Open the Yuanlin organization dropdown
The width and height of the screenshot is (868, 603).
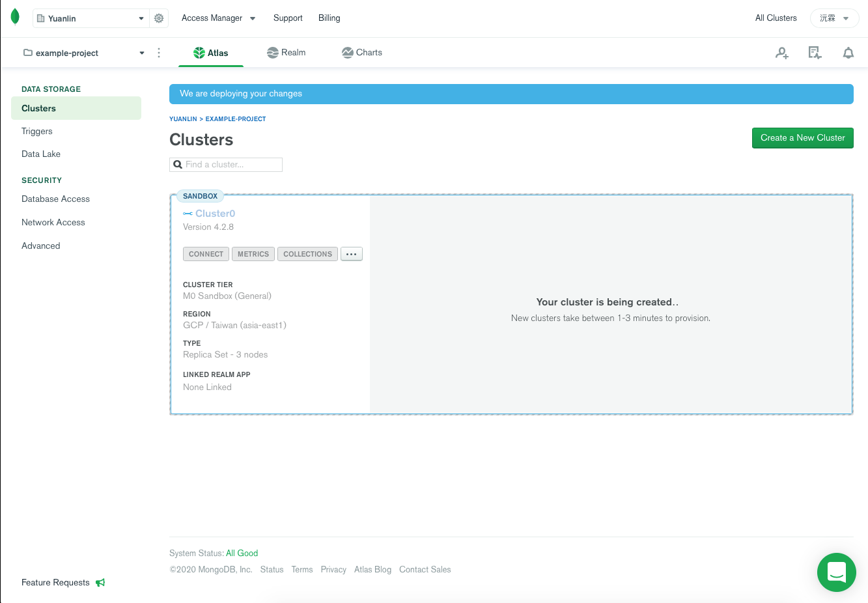point(91,18)
